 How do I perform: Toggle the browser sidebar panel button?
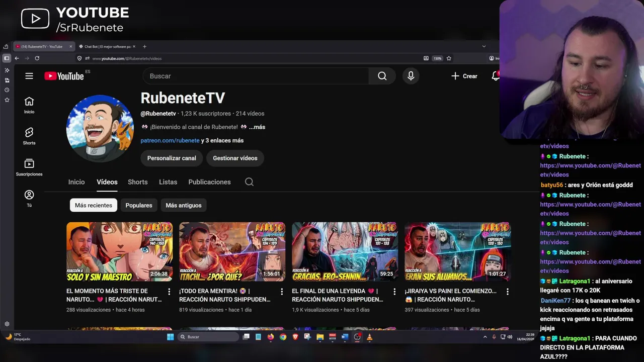point(7,58)
